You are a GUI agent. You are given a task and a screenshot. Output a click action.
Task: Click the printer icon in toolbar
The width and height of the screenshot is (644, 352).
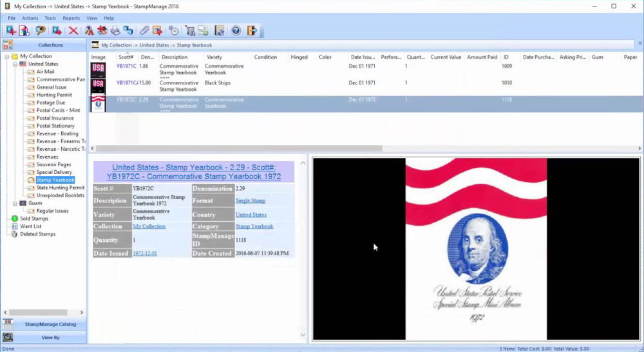point(115,30)
